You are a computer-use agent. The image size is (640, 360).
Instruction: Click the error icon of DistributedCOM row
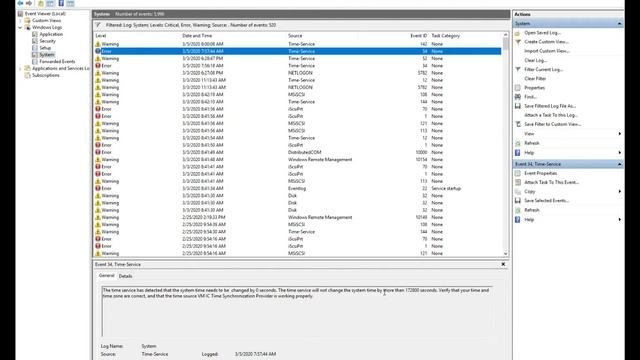(98, 152)
